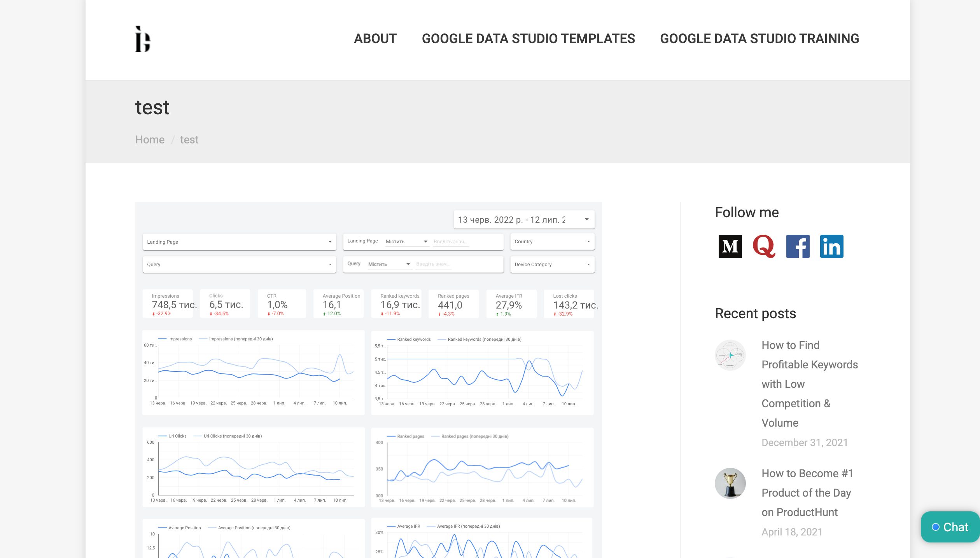Click the site logo icon

click(x=143, y=39)
